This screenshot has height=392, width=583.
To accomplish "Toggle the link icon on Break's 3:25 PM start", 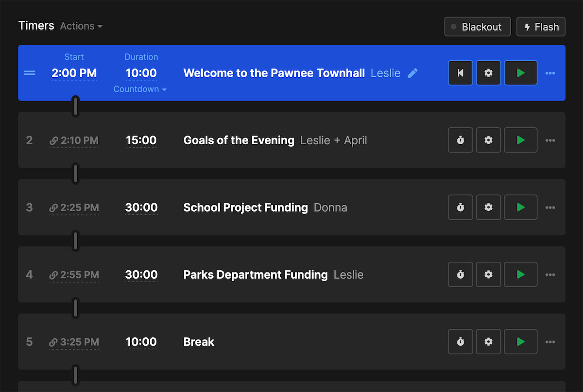I will (x=53, y=342).
